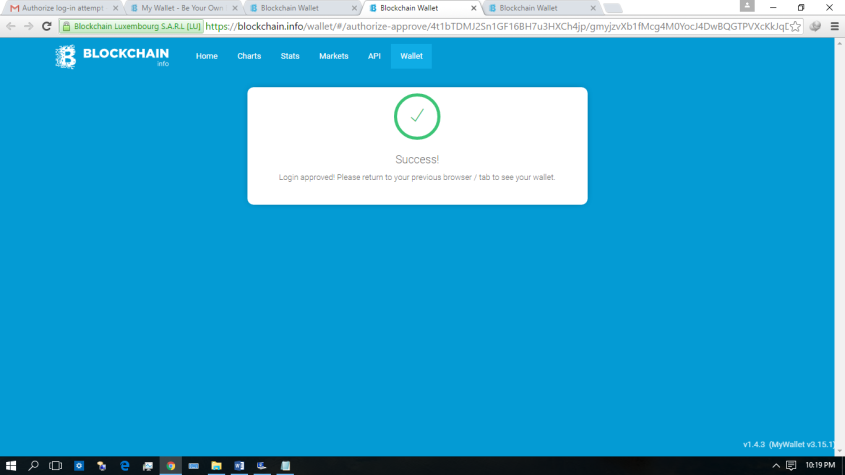This screenshot has height=475, width=845.
Task: View the Blockchain Luxembourg SSL certificate badge
Action: pos(131,27)
